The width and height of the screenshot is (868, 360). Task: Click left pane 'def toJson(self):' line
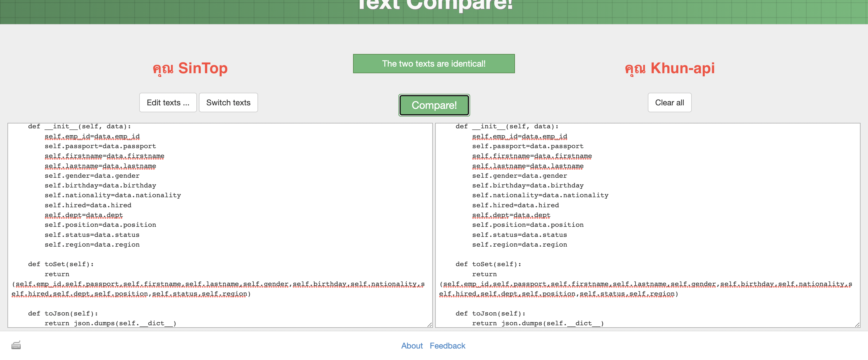pyautogui.click(x=63, y=313)
